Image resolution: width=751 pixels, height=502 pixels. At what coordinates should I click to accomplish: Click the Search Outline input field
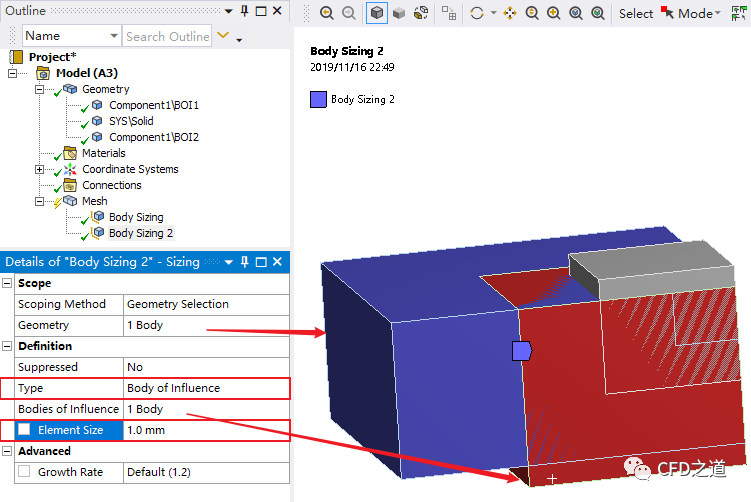tap(166, 36)
